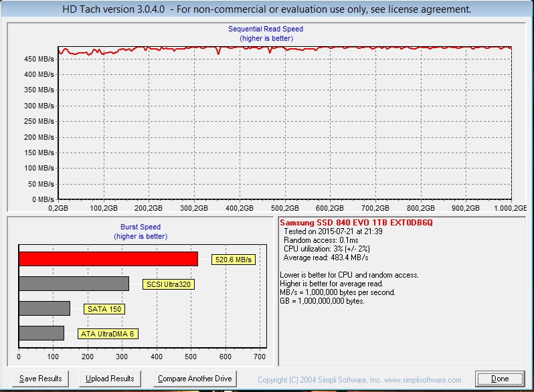Click the GB = 1,000,000,000 bytes line
The image size is (534, 392).
[x=322, y=301]
